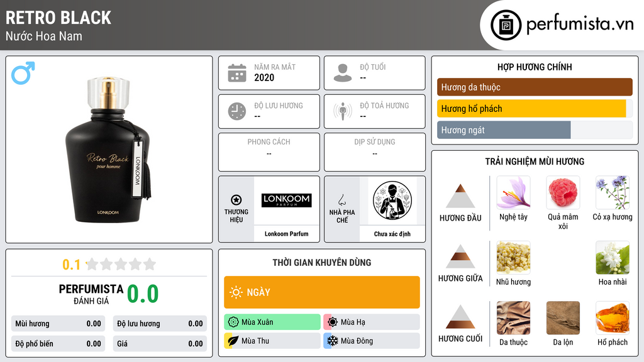644x362 pixels.
Task: Select the Quả mâm xôi raspberry note image
Action: [563, 192]
